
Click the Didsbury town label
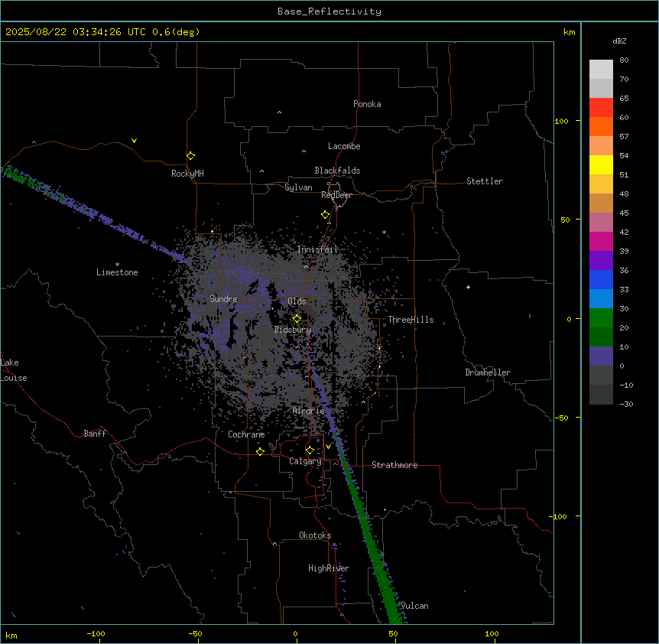pos(293,330)
